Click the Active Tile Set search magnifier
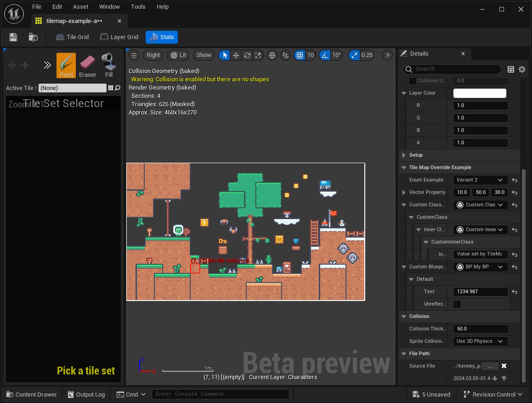 click(118, 88)
